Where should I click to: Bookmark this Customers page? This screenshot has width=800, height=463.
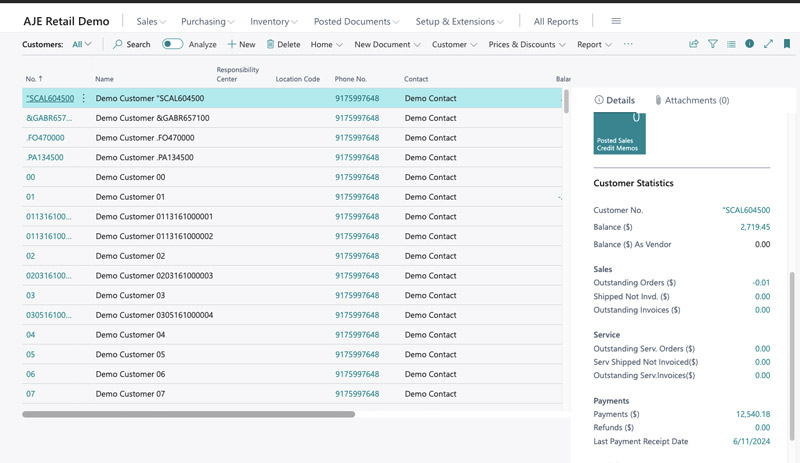tap(787, 44)
